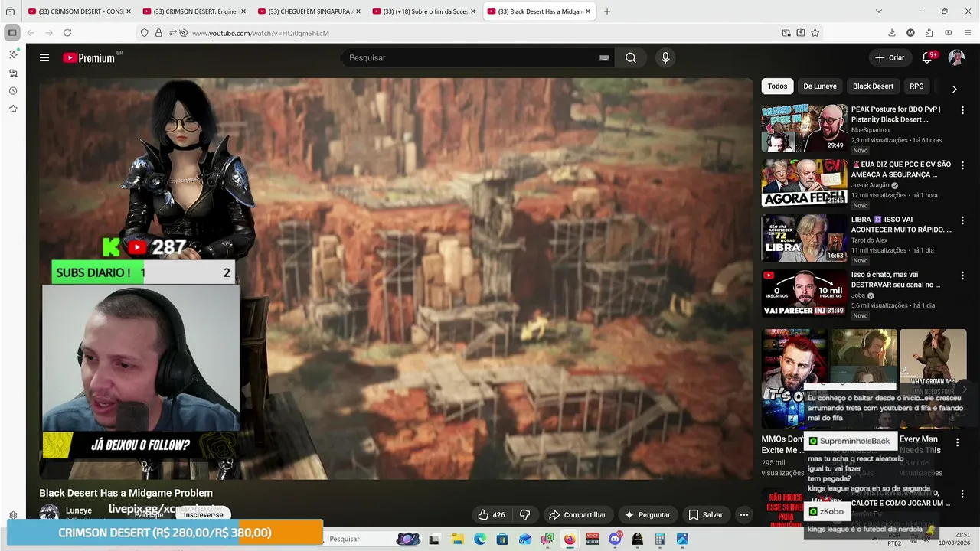
Task: Open File Explorer from taskbar
Action: pyautogui.click(x=457, y=540)
